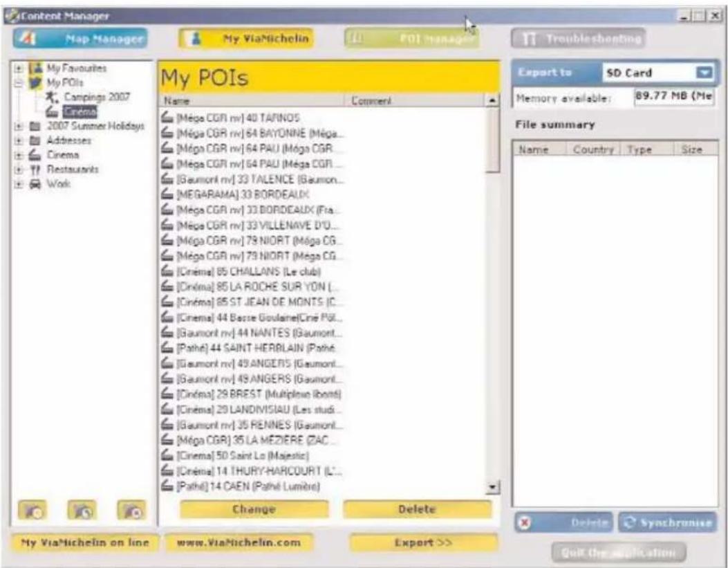This screenshot has width=728, height=568.
Task: Select [Méga CGR] 35 LA MÉZIÈRE row
Action: pos(253,440)
